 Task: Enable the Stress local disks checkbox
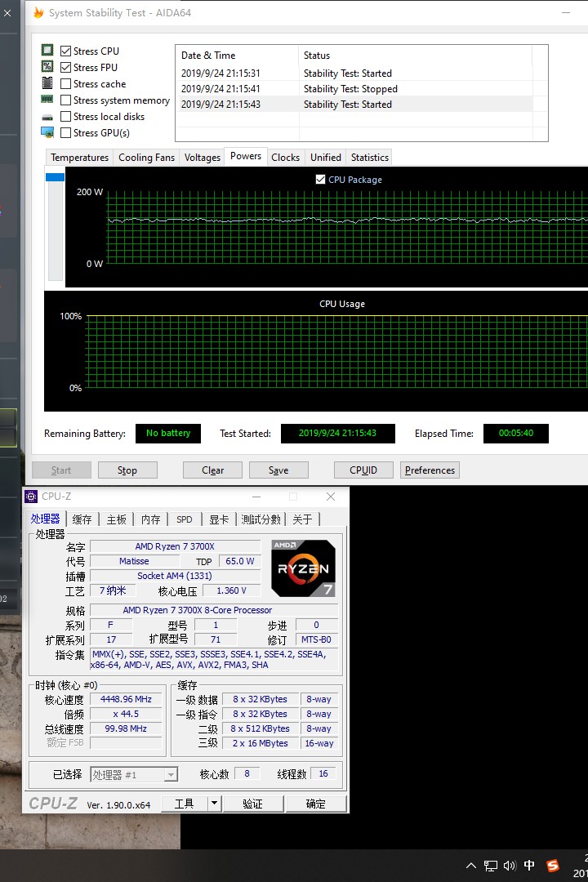tap(66, 117)
